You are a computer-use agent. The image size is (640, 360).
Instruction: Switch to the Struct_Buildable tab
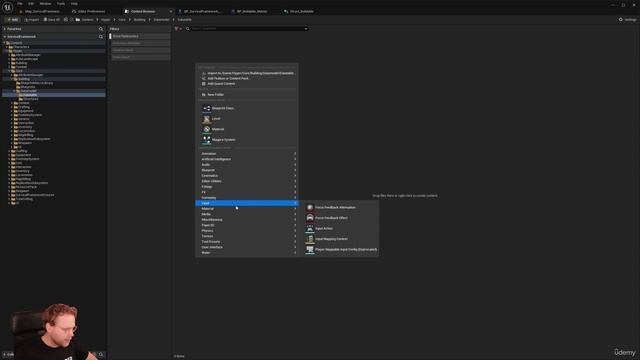[302, 11]
